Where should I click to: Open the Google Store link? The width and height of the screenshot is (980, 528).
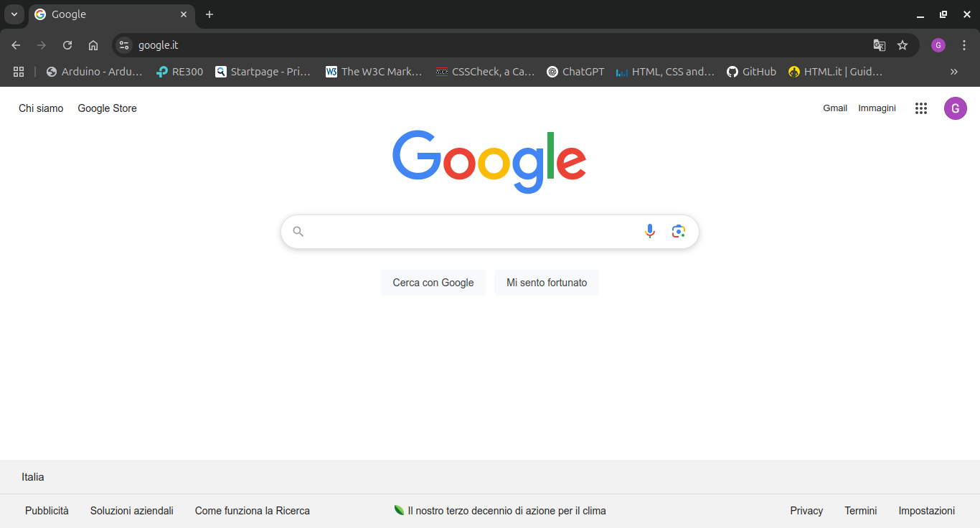[107, 108]
